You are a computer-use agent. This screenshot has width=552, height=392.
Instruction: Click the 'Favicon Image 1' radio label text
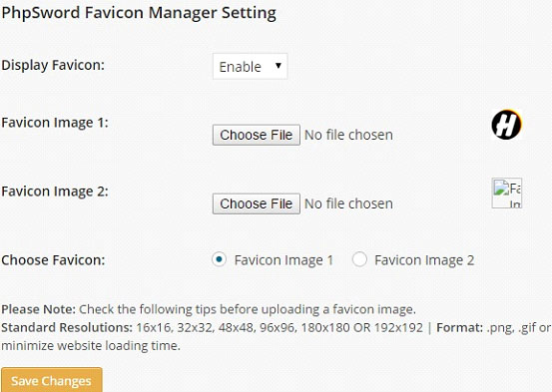pos(283,260)
